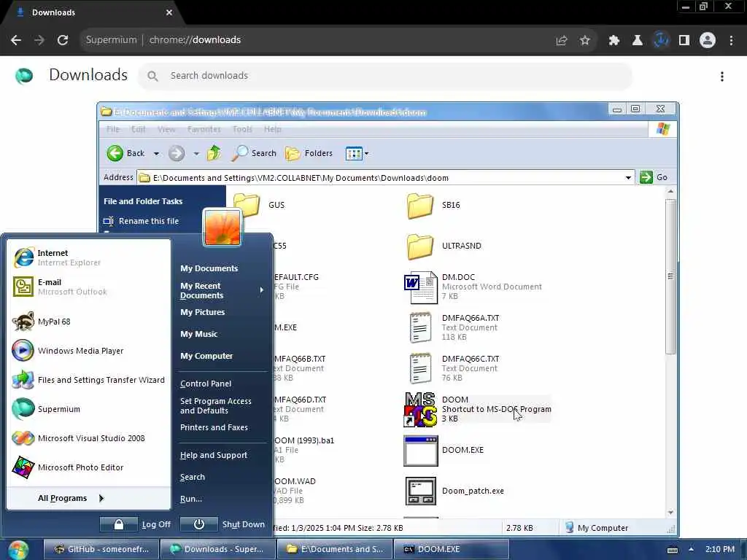747x560 pixels.
Task: Open browser Extensions puzzle icon
Action: (x=614, y=41)
